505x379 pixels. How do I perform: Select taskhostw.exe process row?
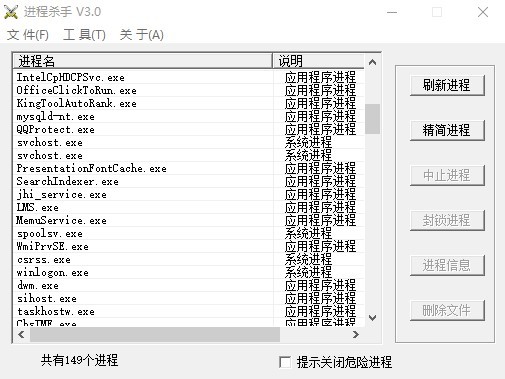click(189, 311)
